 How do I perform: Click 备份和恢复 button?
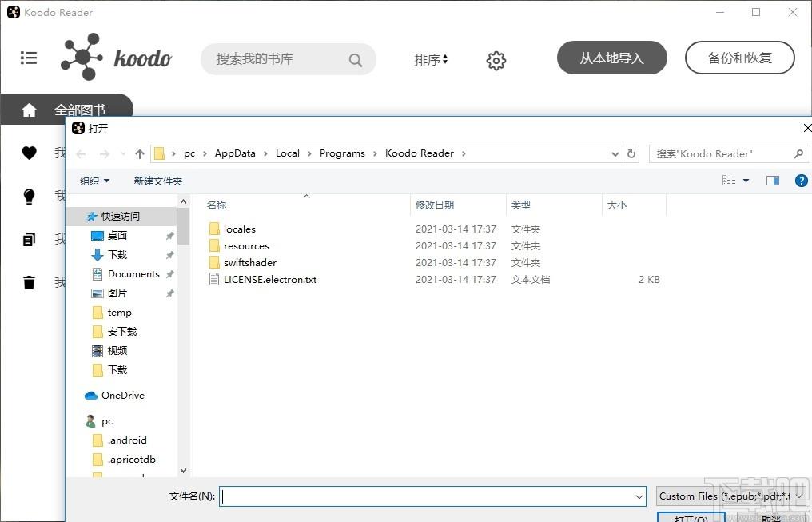(x=739, y=58)
